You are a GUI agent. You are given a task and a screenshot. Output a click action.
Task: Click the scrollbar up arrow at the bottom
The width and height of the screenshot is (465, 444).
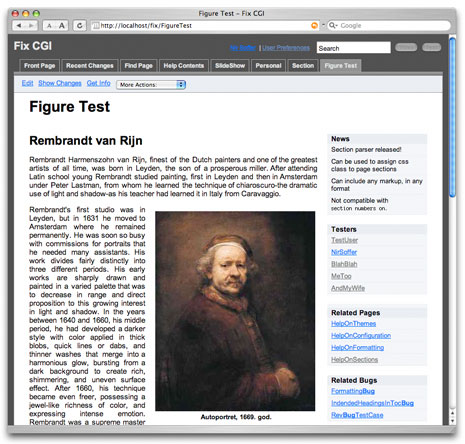click(x=452, y=413)
